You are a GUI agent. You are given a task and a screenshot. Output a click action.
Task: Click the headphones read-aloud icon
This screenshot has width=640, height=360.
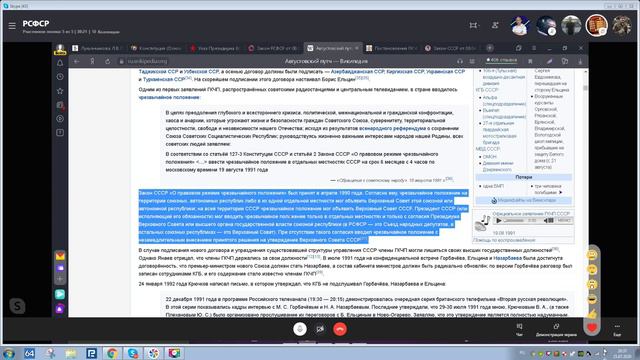tap(460, 61)
